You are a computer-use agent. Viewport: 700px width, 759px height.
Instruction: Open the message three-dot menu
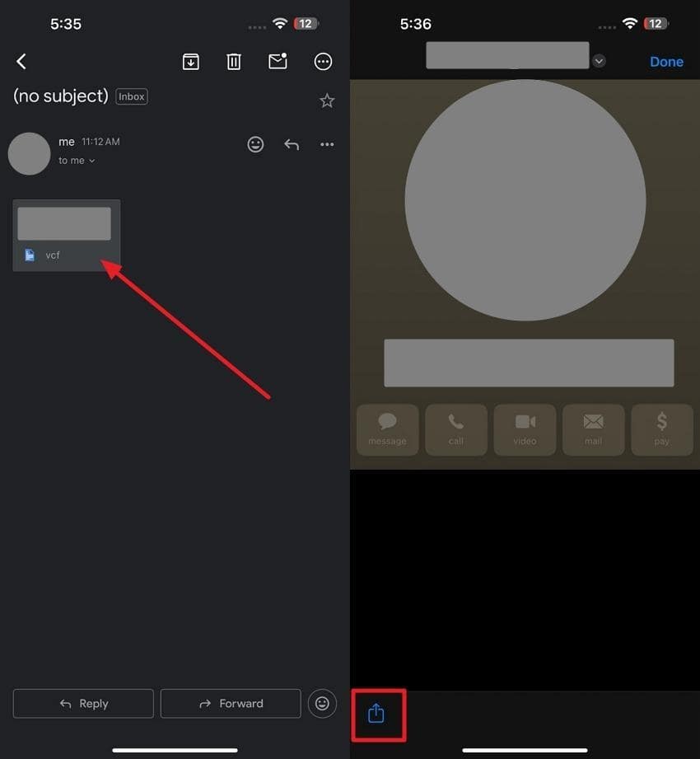(x=326, y=144)
